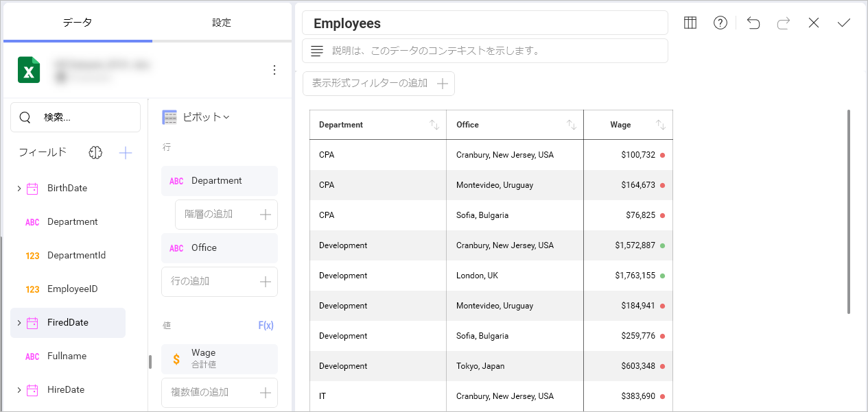Image resolution: width=868 pixels, height=412 pixels.
Task: Click the ABC icon of Fullname field
Action: [x=32, y=356]
